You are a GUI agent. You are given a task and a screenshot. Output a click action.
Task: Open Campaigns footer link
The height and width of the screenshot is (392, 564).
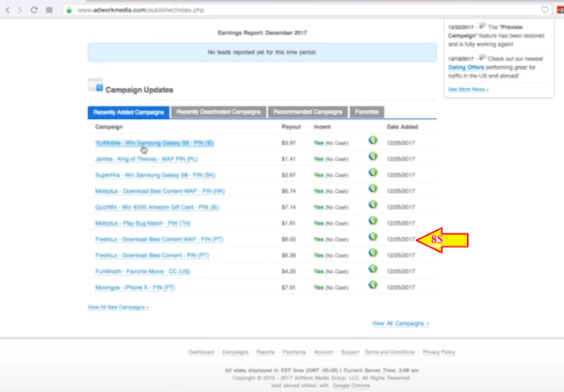(x=235, y=352)
